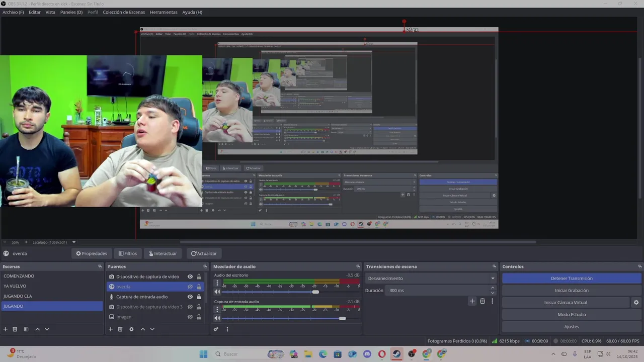Open Paneles (D) menu
644x362 pixels.
71,12
